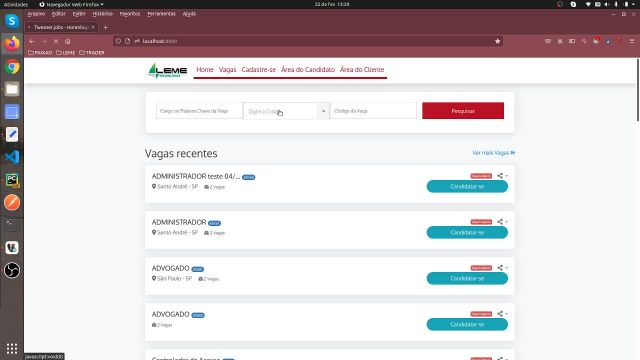640x360 pixels.
Task: Open the Arquivo menu
Action: [36, 14]
